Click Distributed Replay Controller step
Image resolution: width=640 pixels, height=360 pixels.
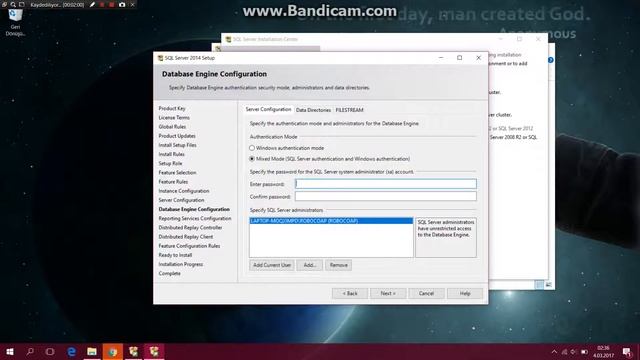tap(190, 227)
